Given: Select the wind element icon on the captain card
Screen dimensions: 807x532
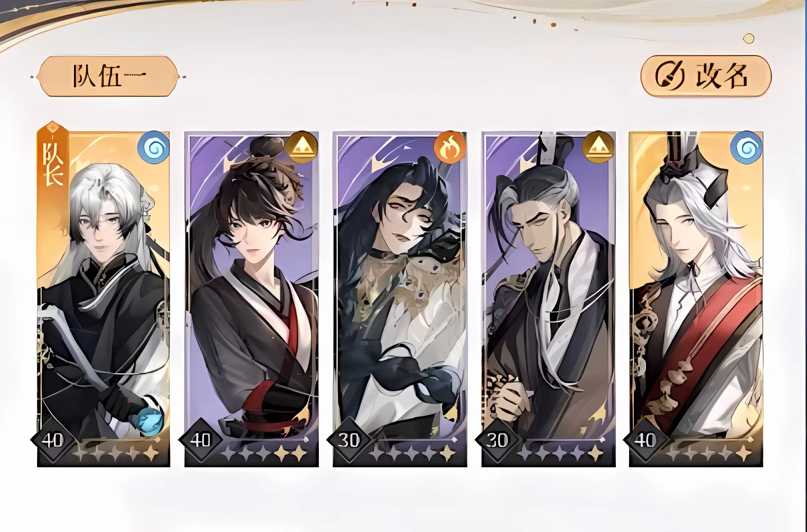Looking at the screenshot, I should 153,147.
